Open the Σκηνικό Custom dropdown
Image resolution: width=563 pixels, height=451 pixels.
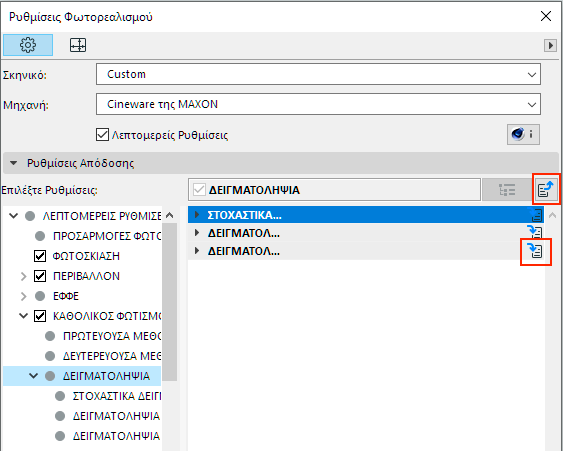point(318,74)
